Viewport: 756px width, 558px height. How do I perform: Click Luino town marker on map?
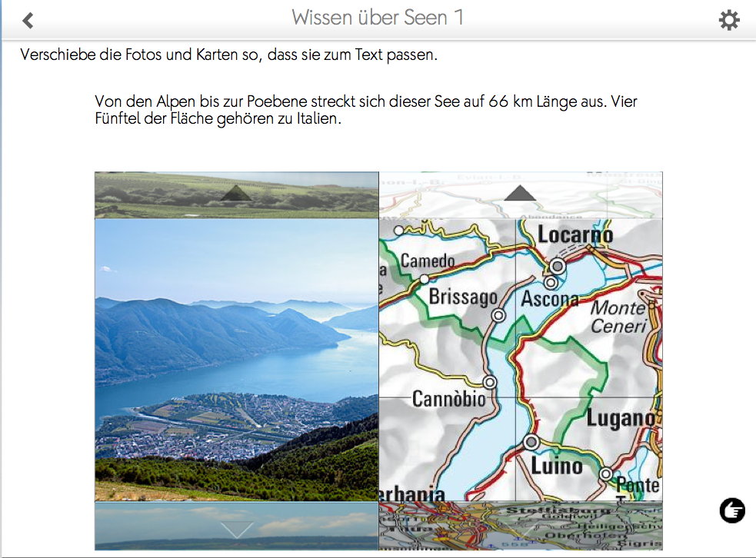coord(531,441)
